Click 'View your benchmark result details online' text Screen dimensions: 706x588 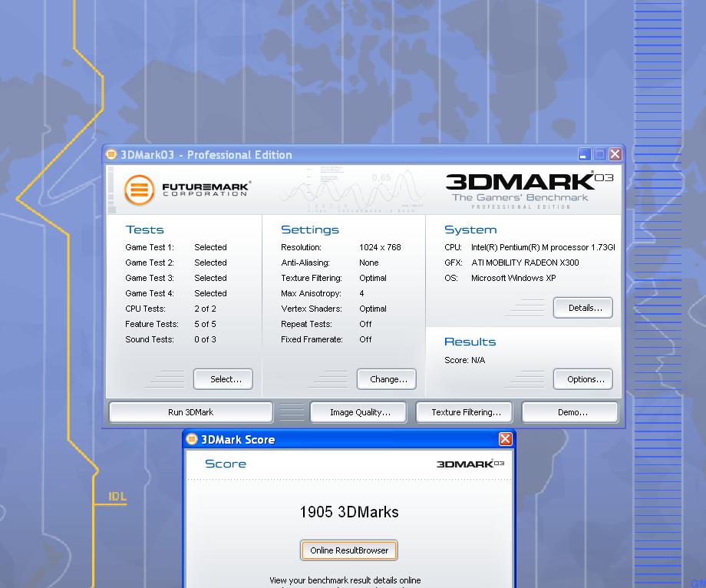[x=345, y=580]
